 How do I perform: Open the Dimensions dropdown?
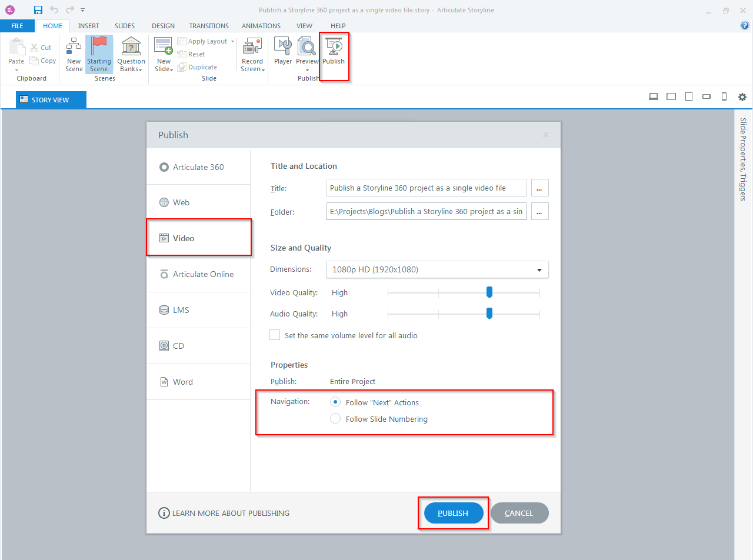(x=437, y=269)
